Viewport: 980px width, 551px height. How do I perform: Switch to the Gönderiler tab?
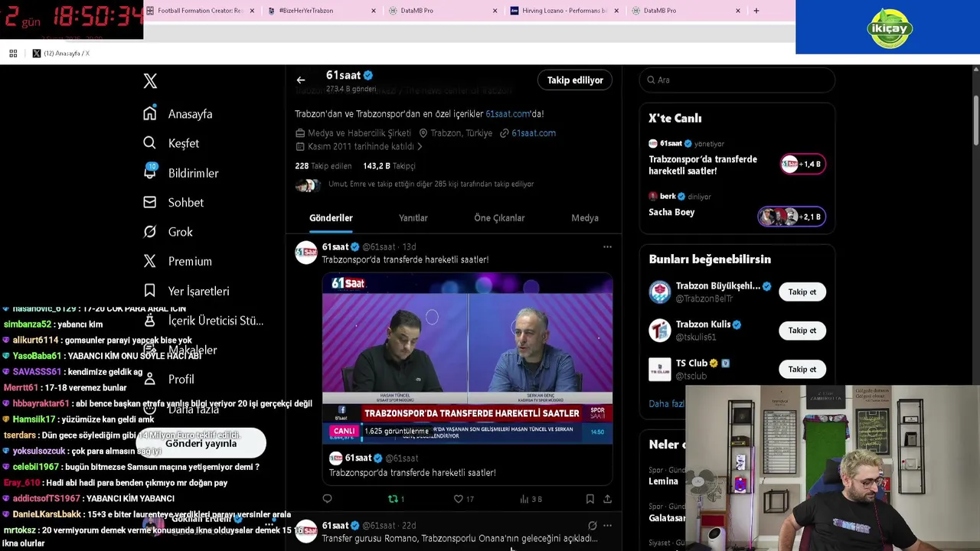point(331,218)
